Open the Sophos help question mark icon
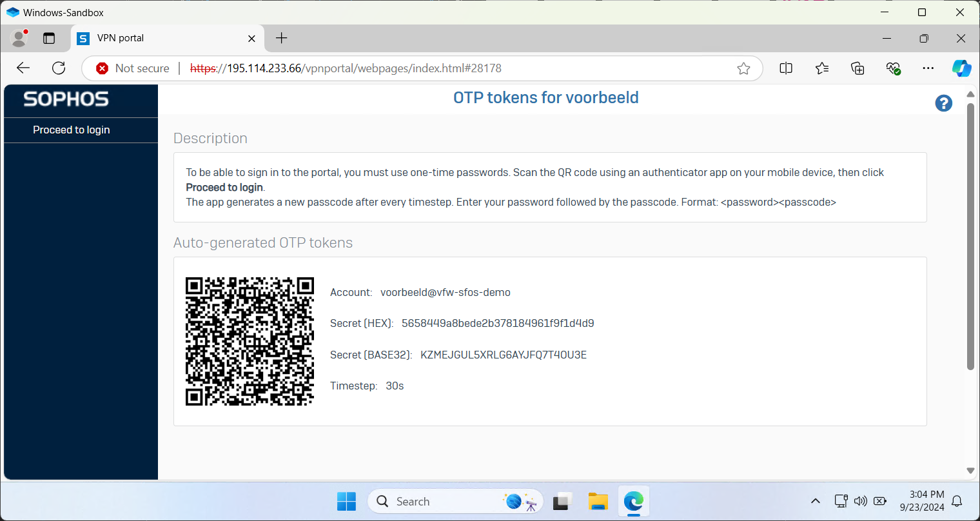The image size is (980, 521). click(x=943, y=103)
